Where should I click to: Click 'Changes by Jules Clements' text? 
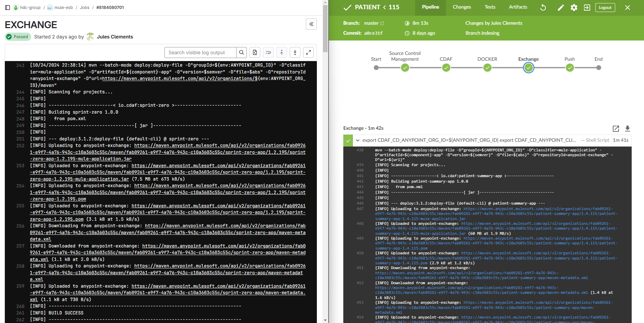pos(494,23)
